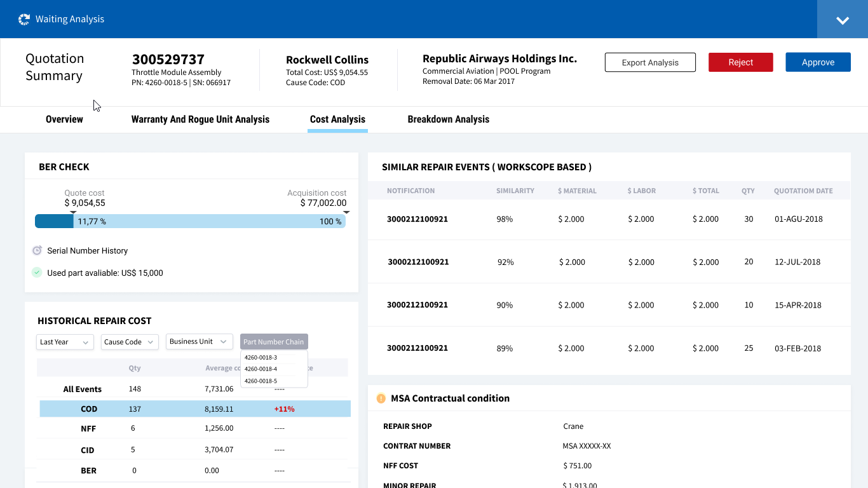Click the NFF COST value $ 751.00
The width and height of the screenshot is (868, 488).
(x=578, y=466)
